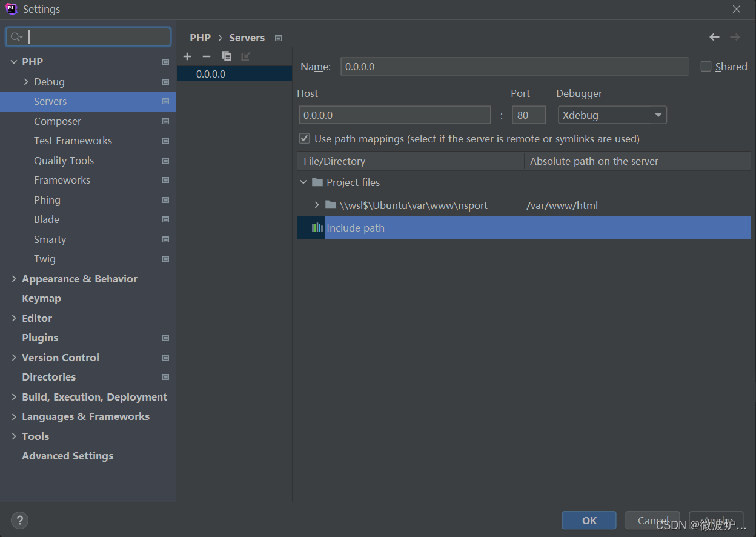Navigate forward with the right arrow
This screenshot has width=756, height=537.
pyautogui.click(x=735, y=37)
